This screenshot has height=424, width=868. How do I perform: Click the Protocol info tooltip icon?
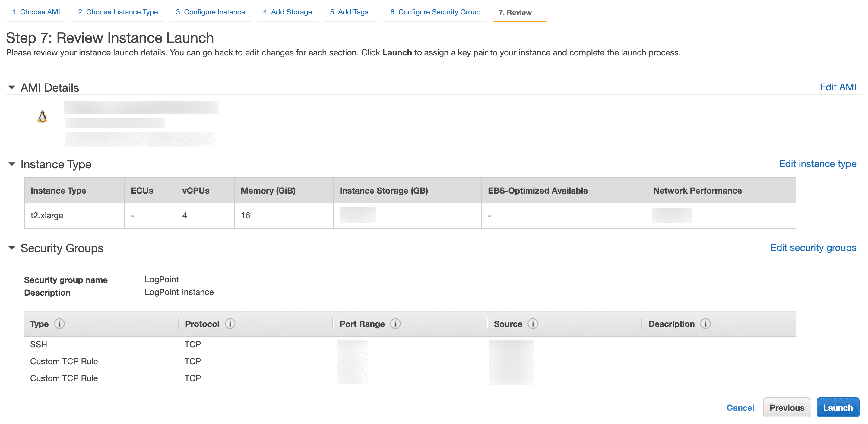pyautogui.click(x=230, y=324)
